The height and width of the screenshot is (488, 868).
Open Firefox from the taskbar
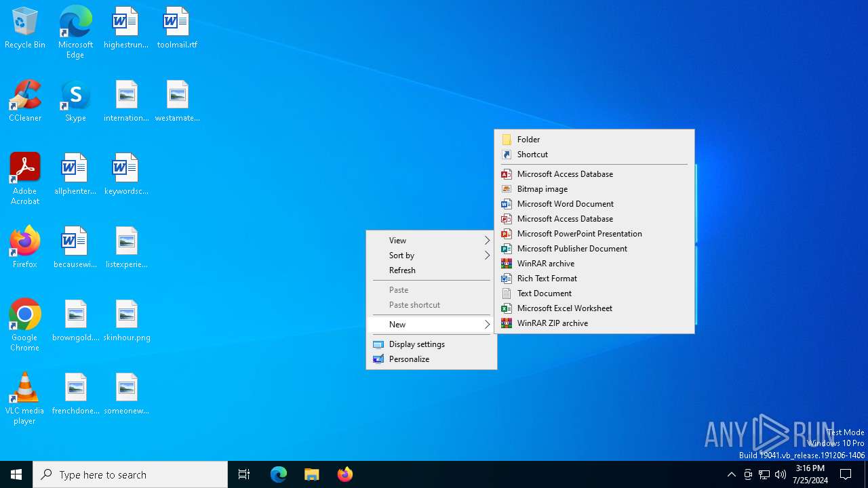pos(345,474)
